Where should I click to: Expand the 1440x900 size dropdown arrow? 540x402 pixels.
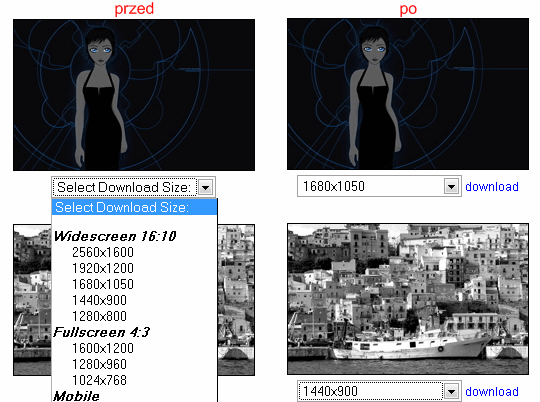(x=451, y=391)
